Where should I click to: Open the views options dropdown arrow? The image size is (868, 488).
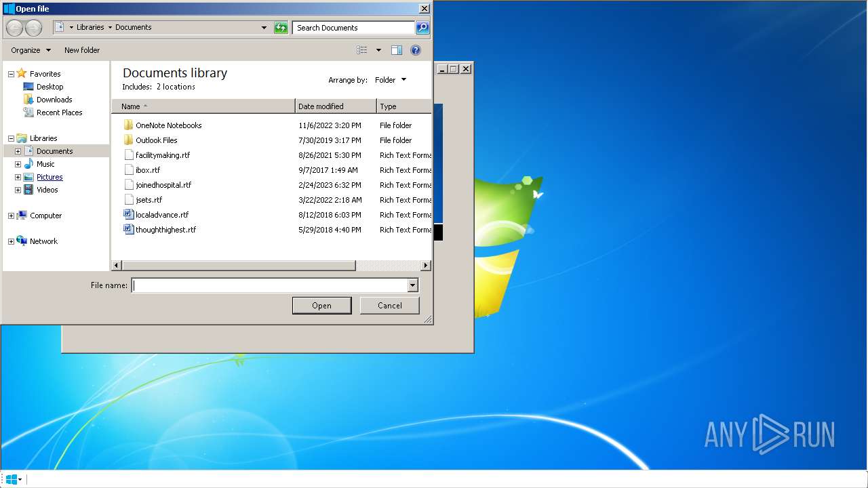(378, 50)
